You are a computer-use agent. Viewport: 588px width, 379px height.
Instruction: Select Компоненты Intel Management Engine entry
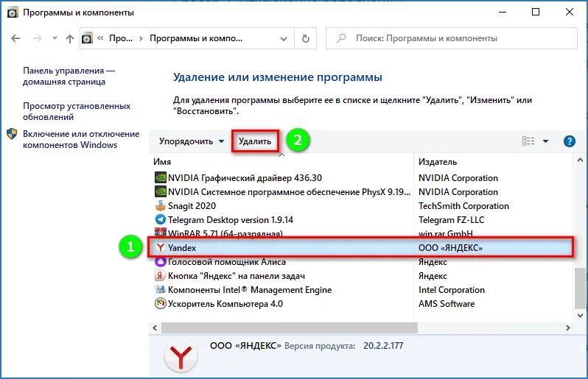tap(250, 290)
